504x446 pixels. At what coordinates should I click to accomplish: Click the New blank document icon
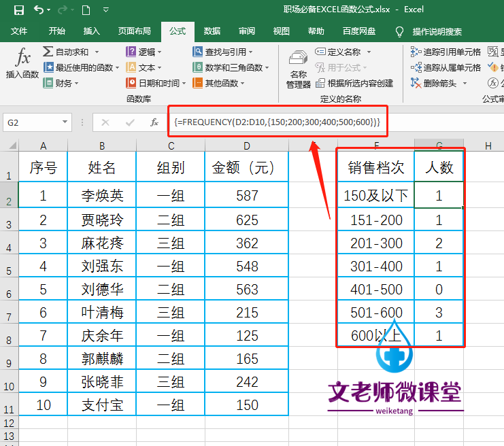tap(86, 10)
